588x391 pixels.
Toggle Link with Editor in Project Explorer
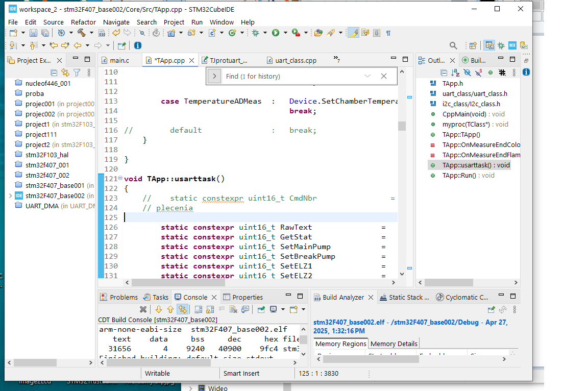point(65,72)
